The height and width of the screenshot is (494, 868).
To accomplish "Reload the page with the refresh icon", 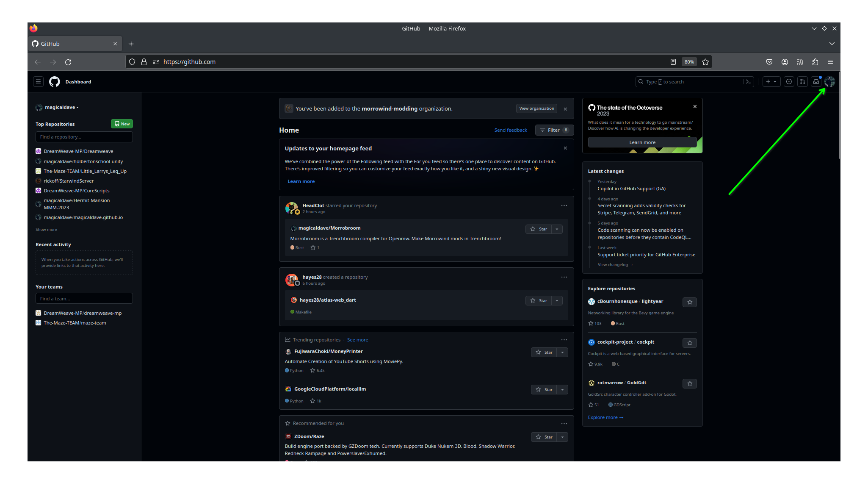I will (x=68, y=62).
